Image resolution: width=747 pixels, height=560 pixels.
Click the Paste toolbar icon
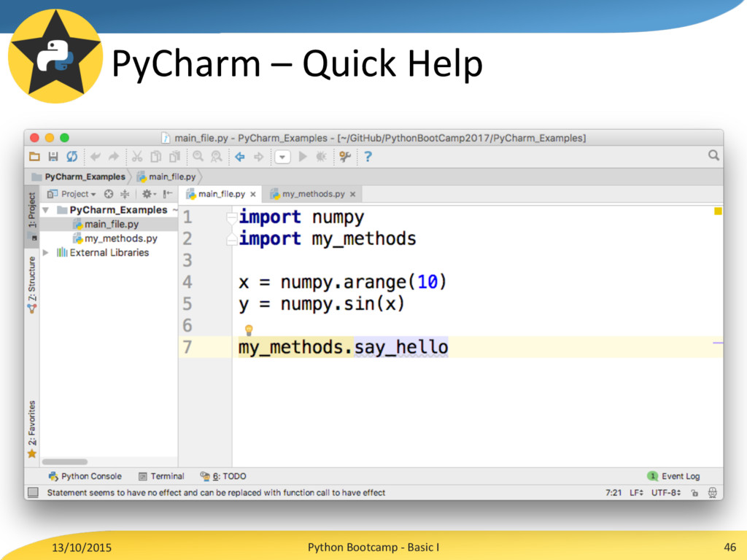tap(175, 156)
